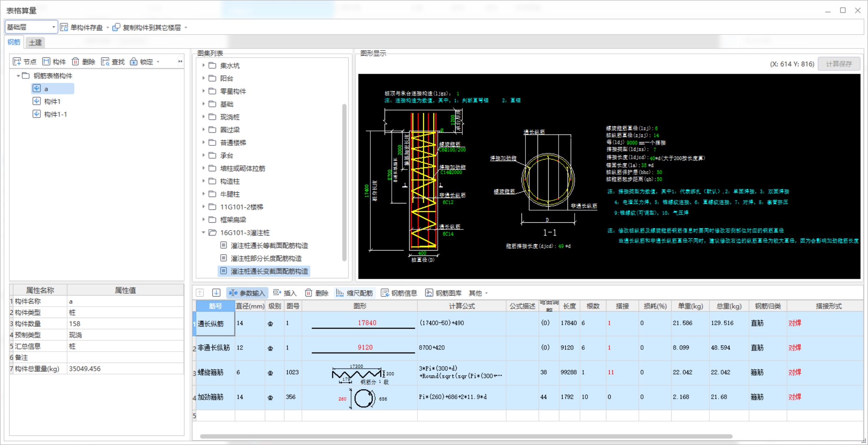Open 灌注桩通长等截面配筋构造 template
Image resolution: width=868 pixels, height=445 pixels.
[269, 246]
